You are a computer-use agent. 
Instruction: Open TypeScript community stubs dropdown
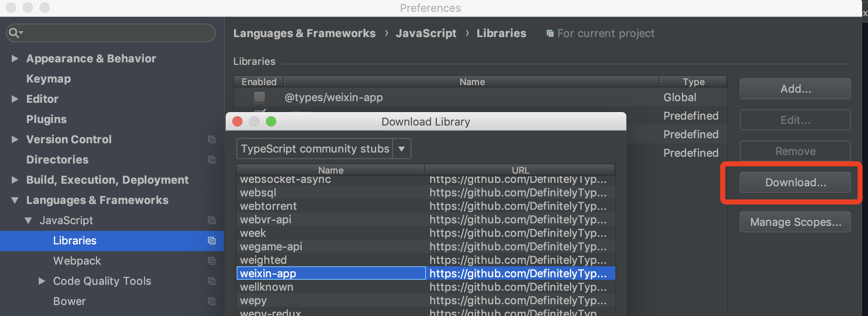[402, 149]
